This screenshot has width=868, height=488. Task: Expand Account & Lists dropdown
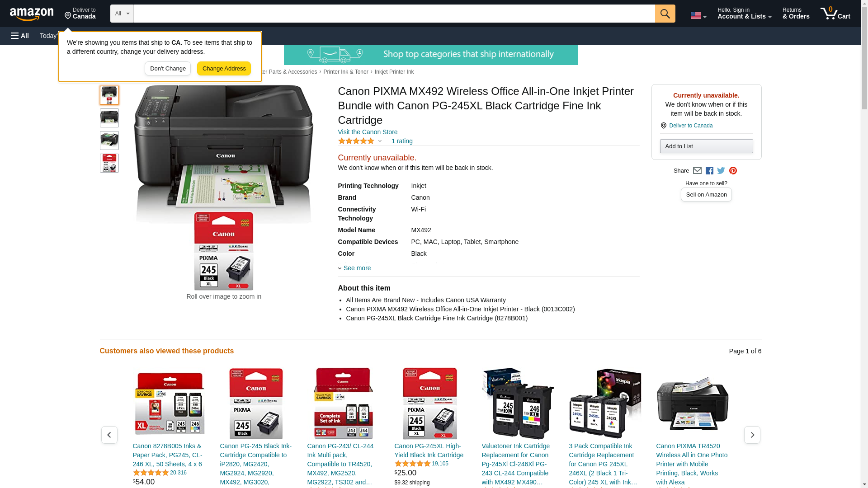click(744, 14)
